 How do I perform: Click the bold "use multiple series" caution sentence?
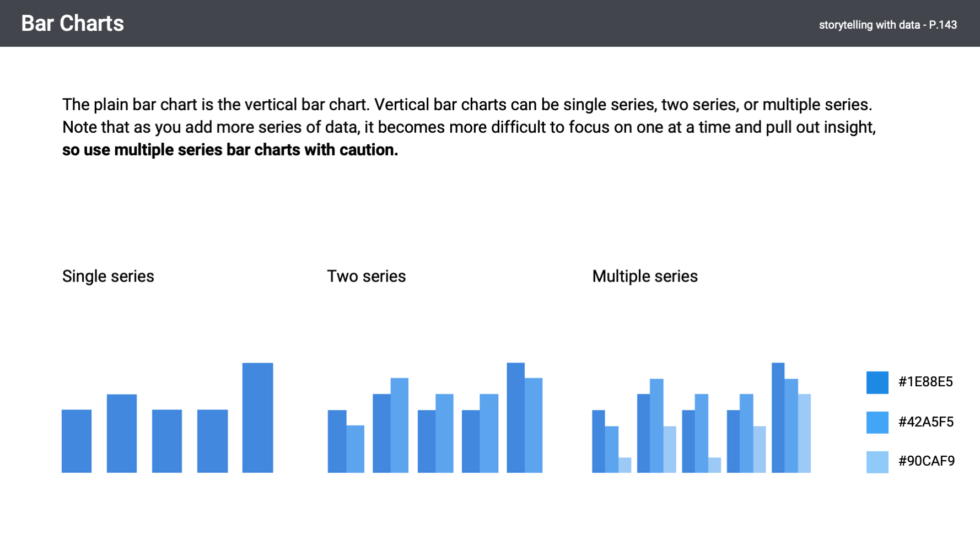point(230,150)
